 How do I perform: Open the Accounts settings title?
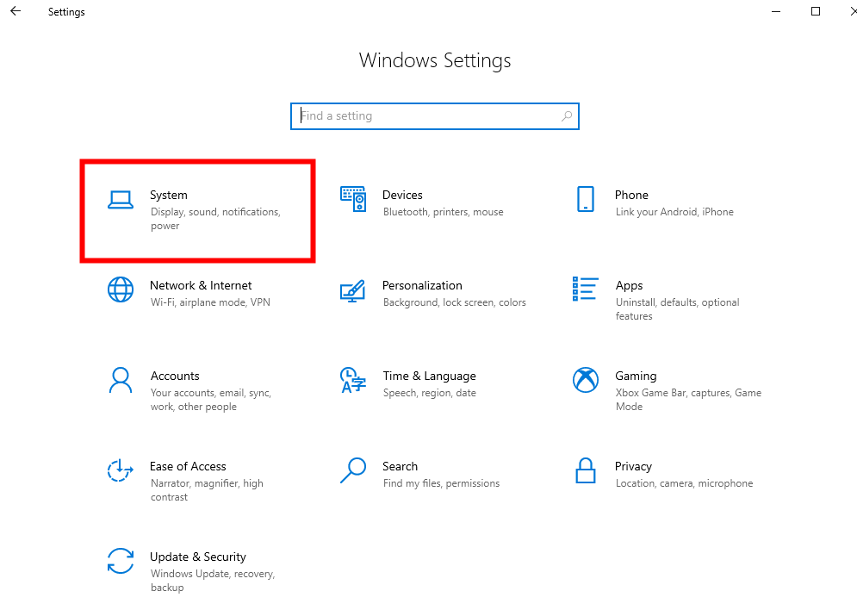(175, 376)
